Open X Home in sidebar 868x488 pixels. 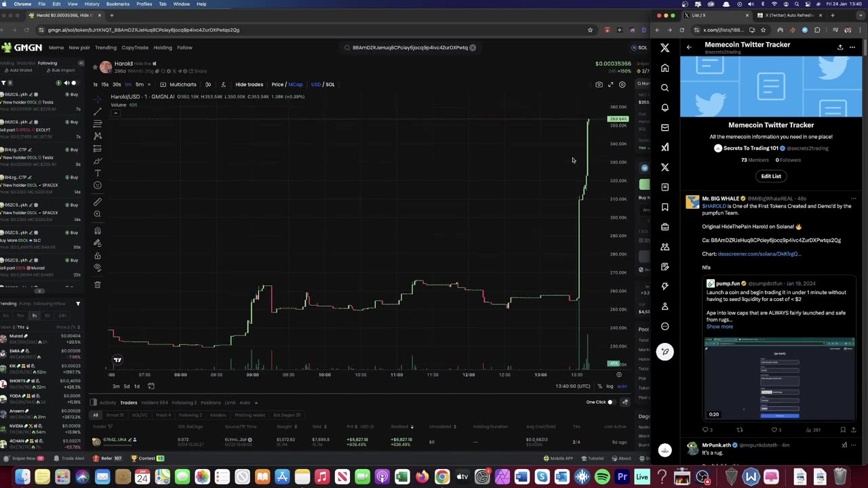[665, 68]
